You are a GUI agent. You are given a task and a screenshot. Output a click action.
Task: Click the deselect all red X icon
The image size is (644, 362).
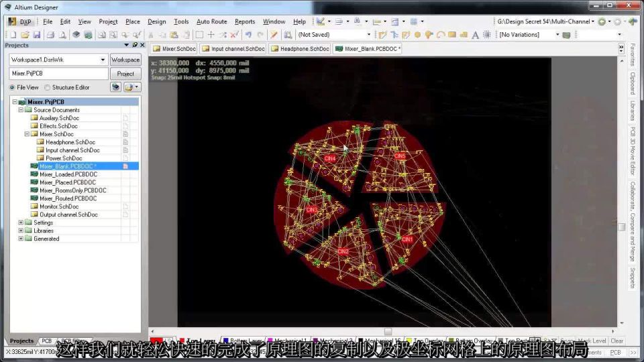tap(235, 35)
